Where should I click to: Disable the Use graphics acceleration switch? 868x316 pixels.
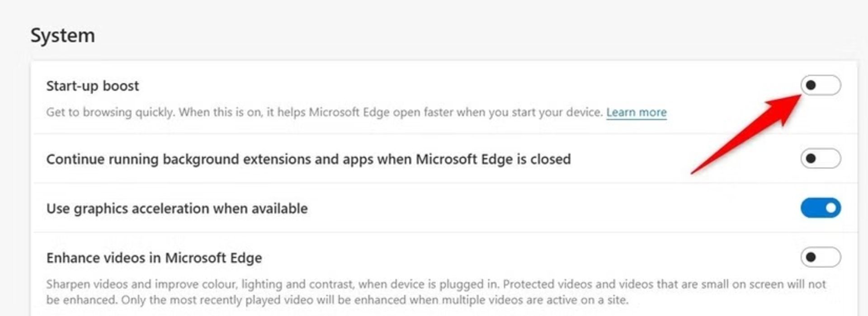(x=821, y=208)
